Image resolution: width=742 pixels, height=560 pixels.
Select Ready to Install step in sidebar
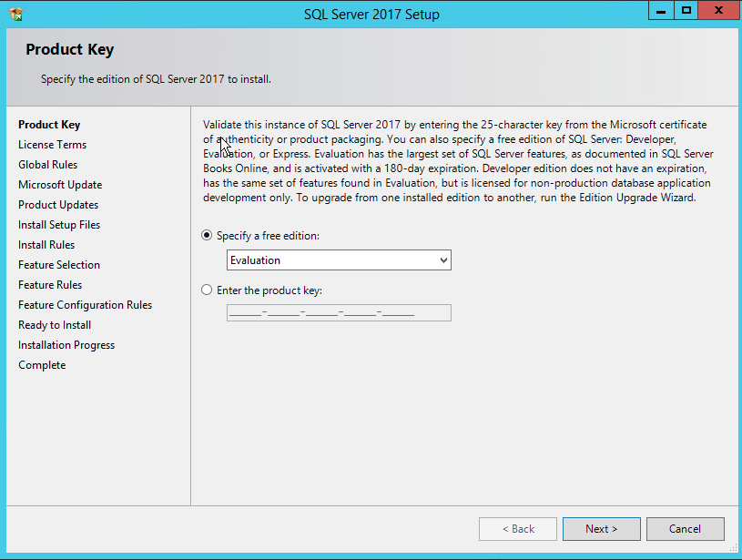pyautogui.click(x=55, y=325)
